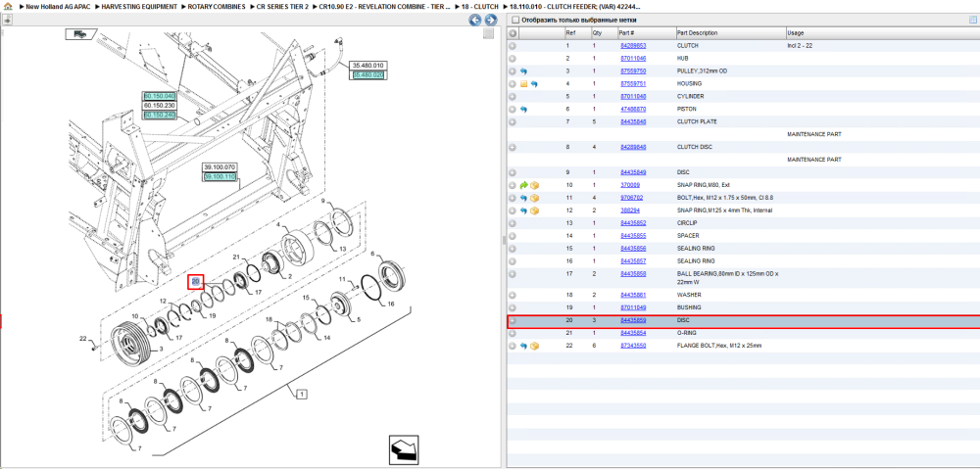This screenshot has height=469, width=980.
Task: Sort by Part Description column header
Action: [731, 33]
